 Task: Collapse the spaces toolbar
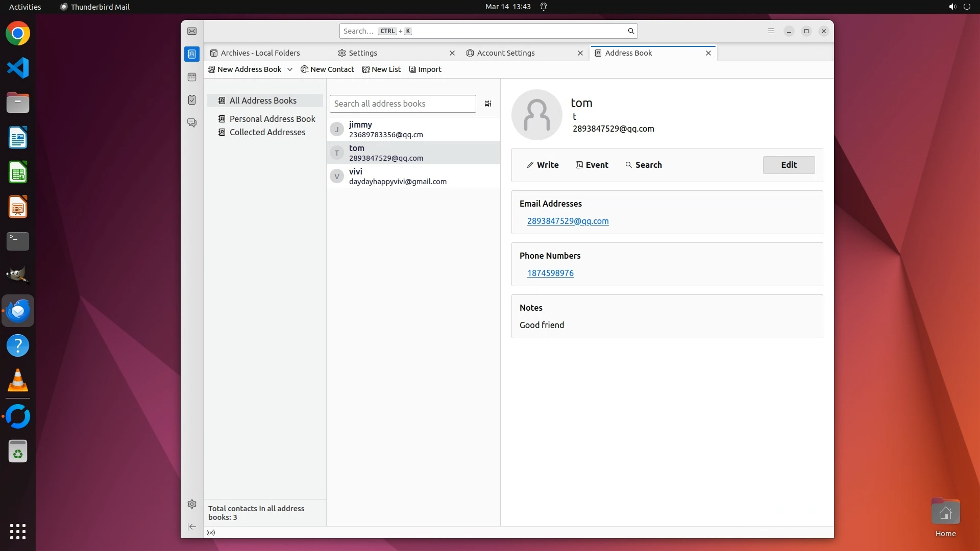tap(192, 527)
